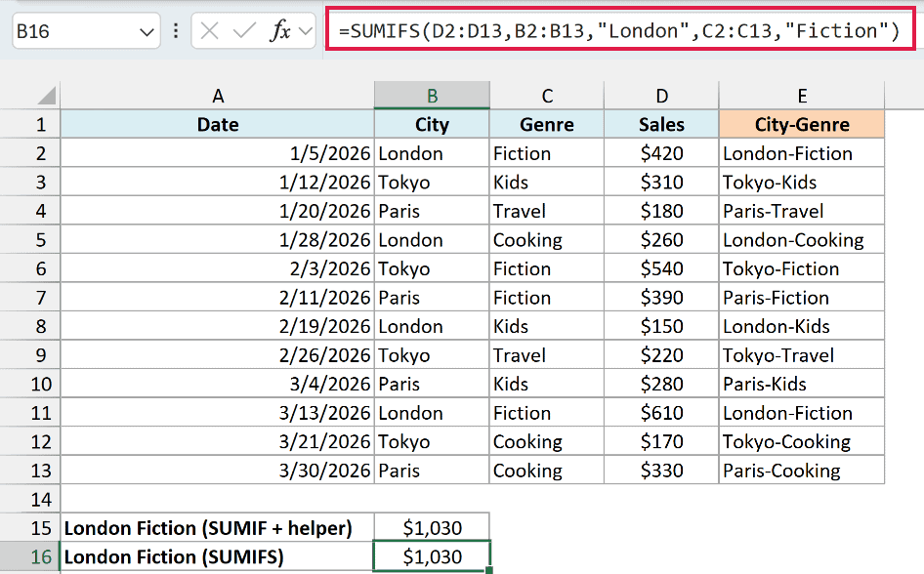Select the Paris-Cooking helper cell
924x574 pixels.
tap(802, 471)
